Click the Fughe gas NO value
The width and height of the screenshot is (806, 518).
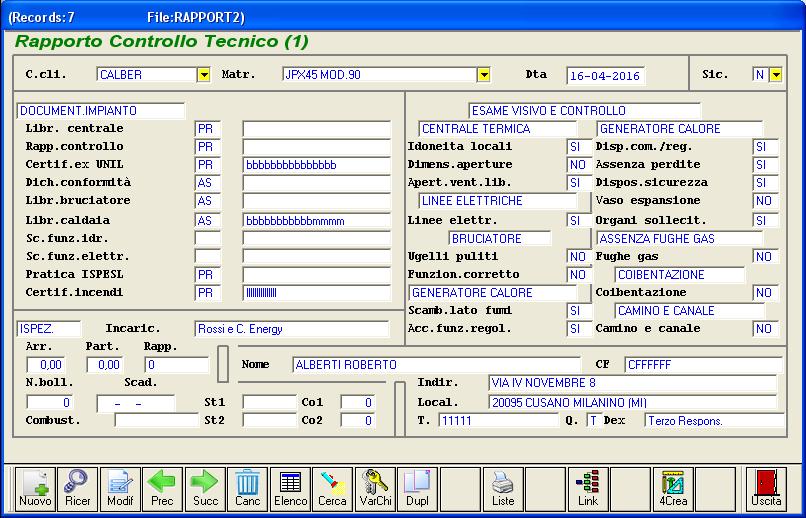click(765, 256)
